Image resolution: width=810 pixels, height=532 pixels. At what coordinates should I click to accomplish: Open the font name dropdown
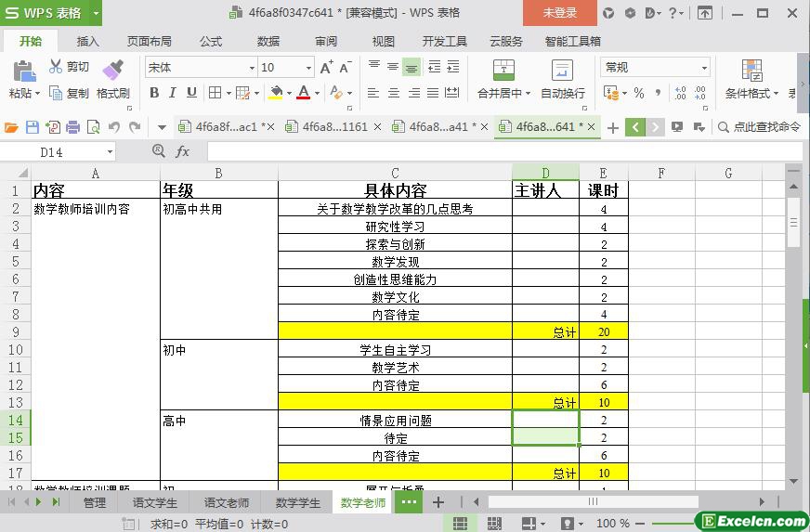(251, 68)
